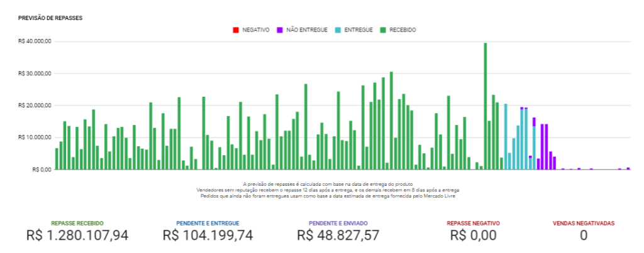
Task: Click the REPASSE NEGATIVO label
Action: [x=473, y=223]
